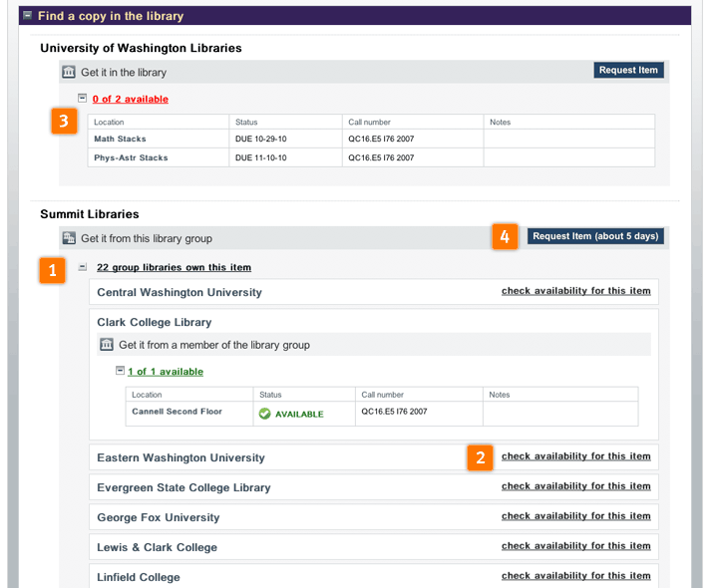This screenshot has width=716, height=588.
Task: Click orange marker number 1
Action: [52, 270]
